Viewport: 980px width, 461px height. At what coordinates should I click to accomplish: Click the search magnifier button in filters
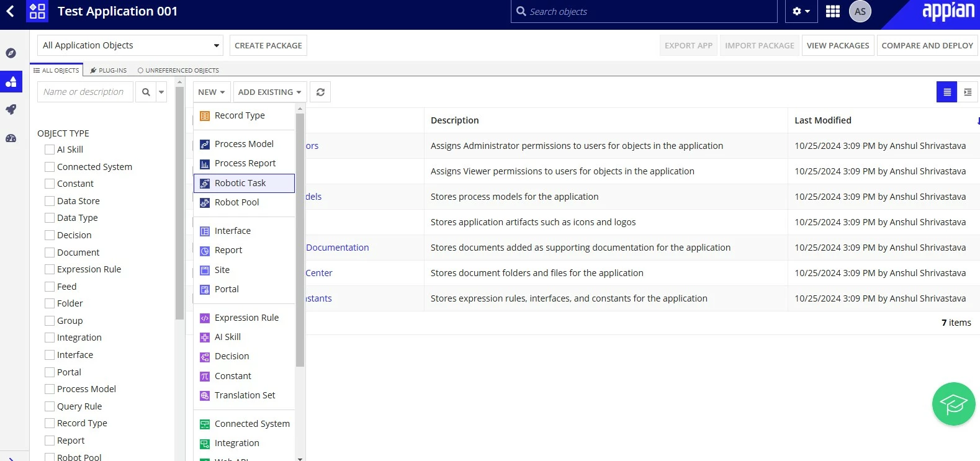pyautogui.click(x=146, y=92)
